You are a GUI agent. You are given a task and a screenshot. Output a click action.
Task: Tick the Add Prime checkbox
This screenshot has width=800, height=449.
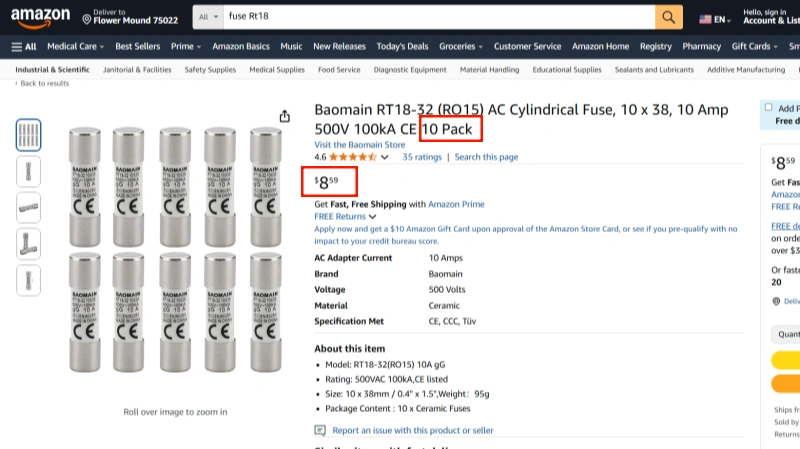768,107
